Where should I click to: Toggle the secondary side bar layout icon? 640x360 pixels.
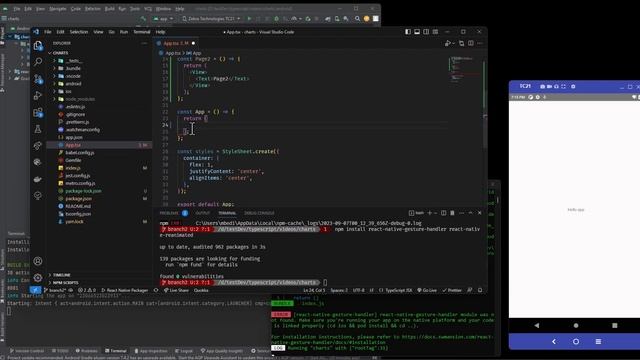[x=426, y=31]
